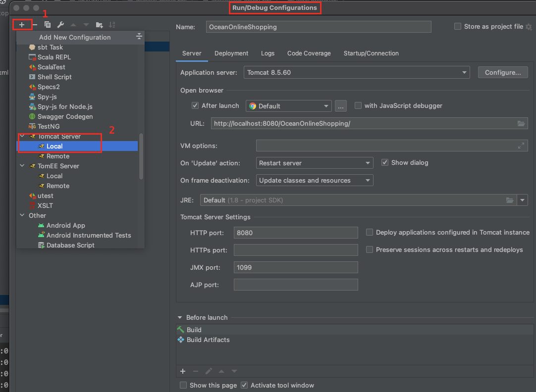Click the plus icon under Before launch
The image size is (536, 392).
(x=183, y=371)
